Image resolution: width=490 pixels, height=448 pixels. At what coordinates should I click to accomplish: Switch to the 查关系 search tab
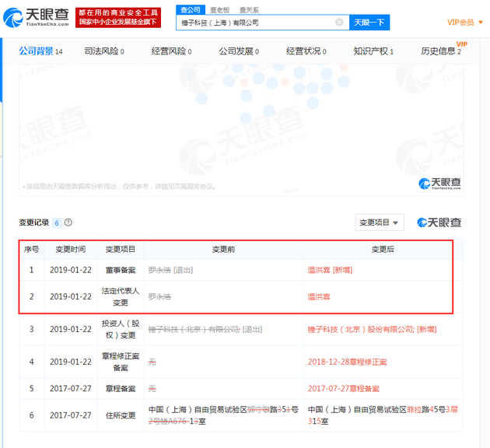click(x=249, y=10)
